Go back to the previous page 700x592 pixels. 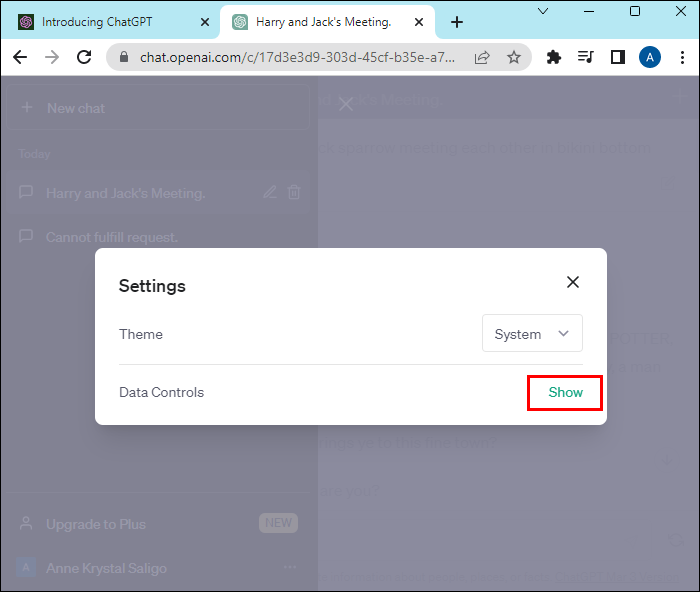coord(19,58)
